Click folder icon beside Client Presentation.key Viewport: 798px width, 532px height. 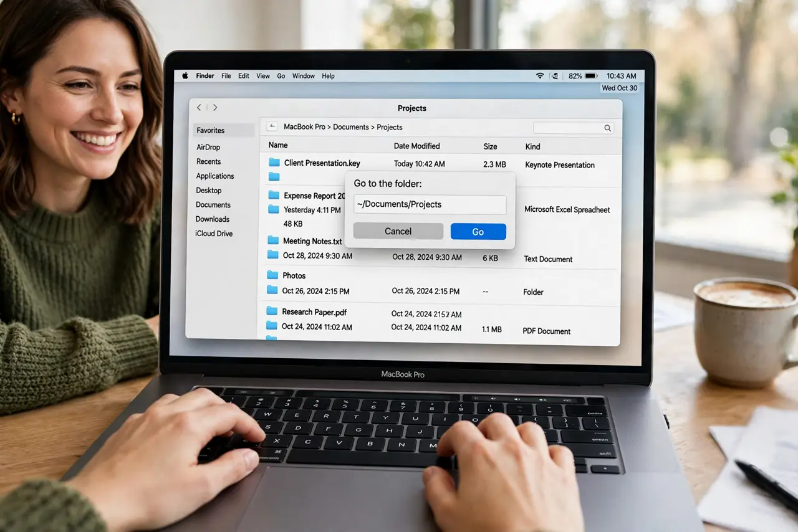[274, 163]
